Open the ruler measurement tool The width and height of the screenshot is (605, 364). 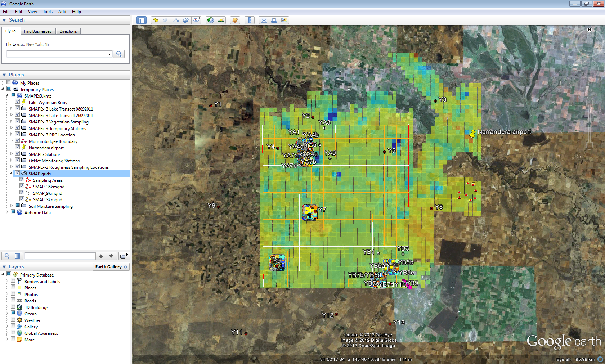(x=249, y=20)
